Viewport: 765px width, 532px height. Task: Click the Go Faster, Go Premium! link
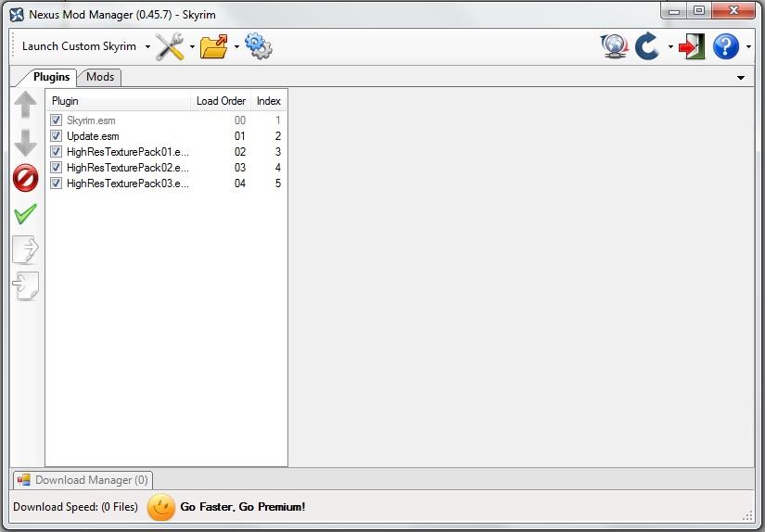click(x=242, y=507)
